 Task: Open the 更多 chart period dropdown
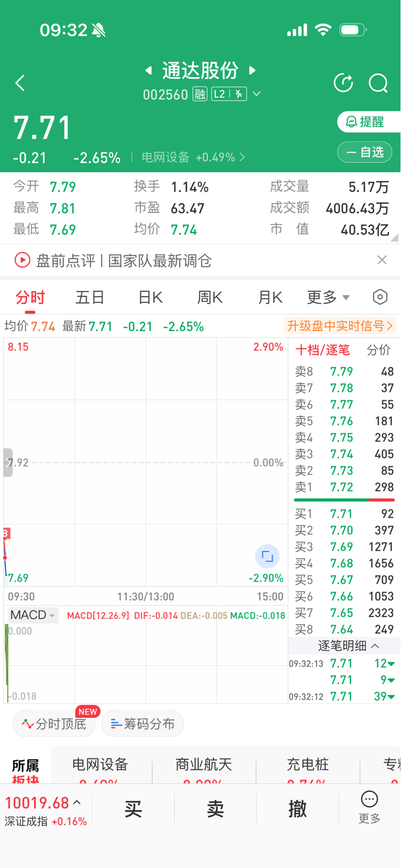(x=328, y=298)
